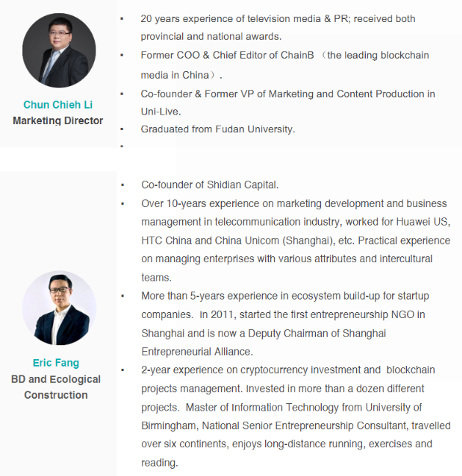Click the Marketing Director title
Screen dimensions: 462x476
(x=58, y=120)
